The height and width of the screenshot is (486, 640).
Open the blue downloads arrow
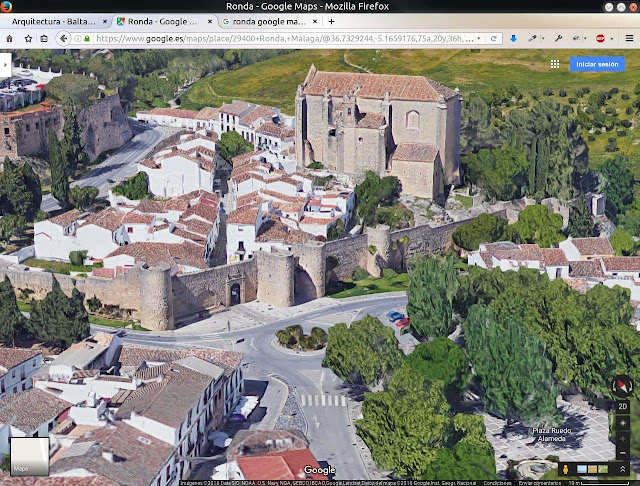[513, 38]
